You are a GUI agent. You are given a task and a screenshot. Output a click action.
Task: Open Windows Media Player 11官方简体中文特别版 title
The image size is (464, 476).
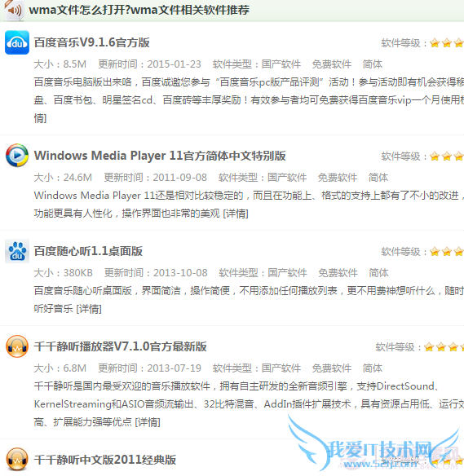[160, 156]
